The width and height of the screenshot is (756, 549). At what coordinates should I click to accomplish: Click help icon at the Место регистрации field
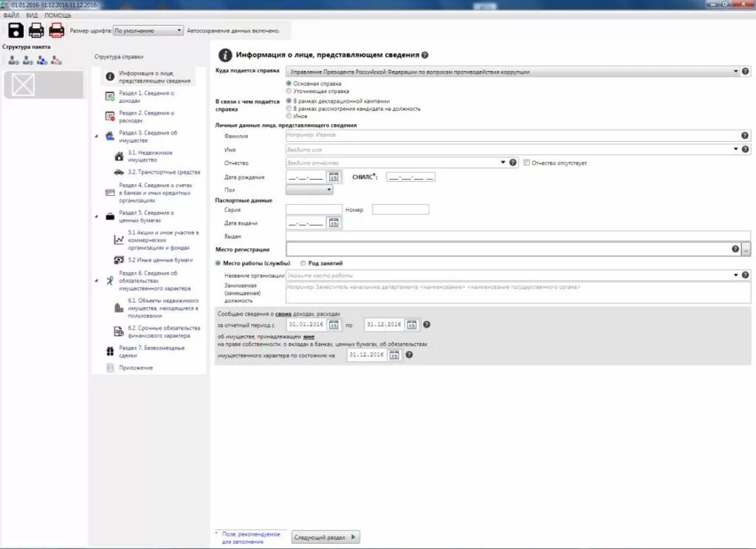tap(735, 249)
